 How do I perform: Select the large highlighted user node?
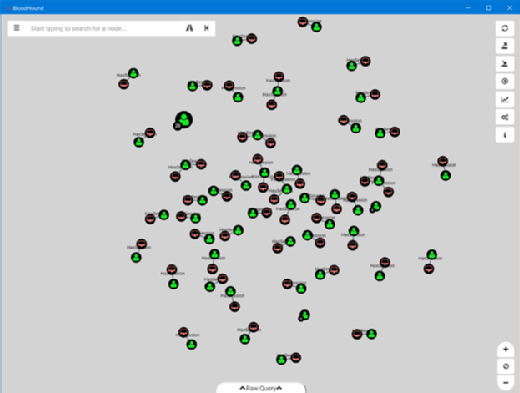184,120
